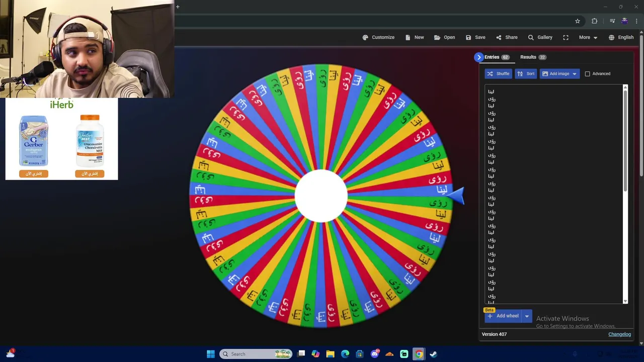
Task: Share the wheel
Action: [x=507, y=37]
